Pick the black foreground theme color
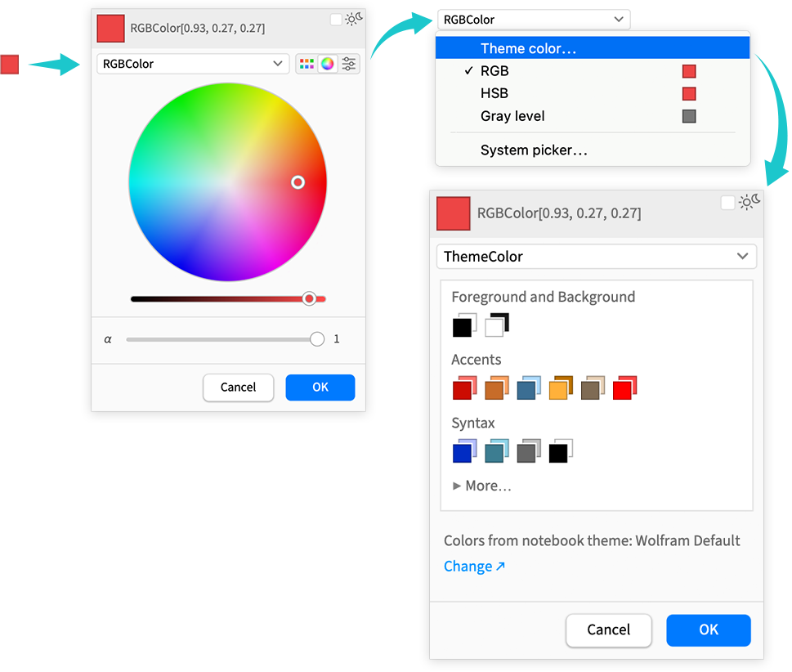 coord(464,325)
